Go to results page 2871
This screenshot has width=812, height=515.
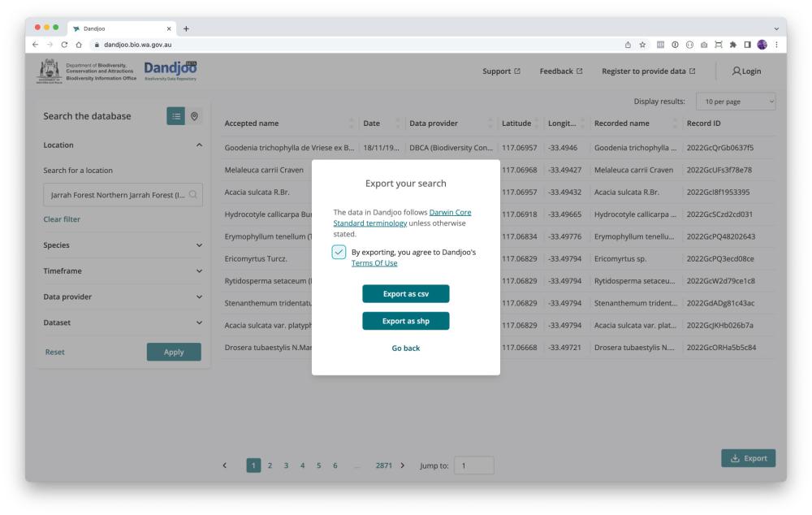[384, 465]
